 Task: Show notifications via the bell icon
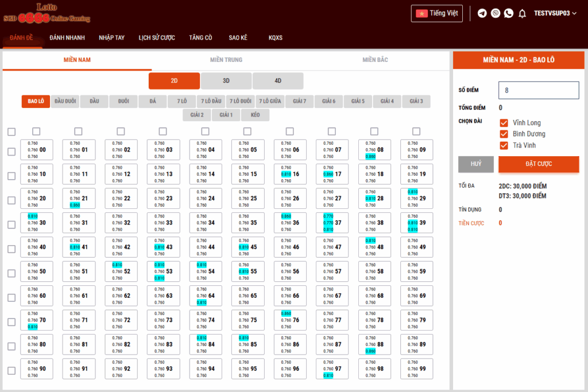click(x=522, y=14)
